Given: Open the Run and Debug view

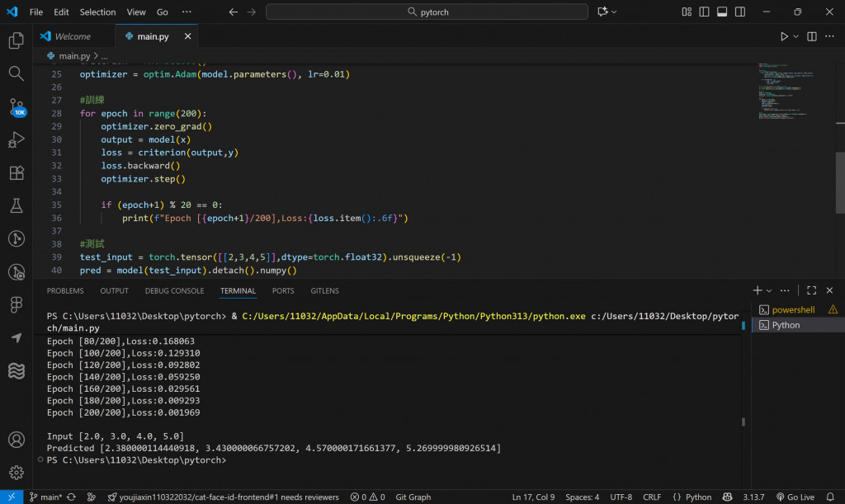Looking at the screenshot, I should pyautogui.click(x=16, y=140).
